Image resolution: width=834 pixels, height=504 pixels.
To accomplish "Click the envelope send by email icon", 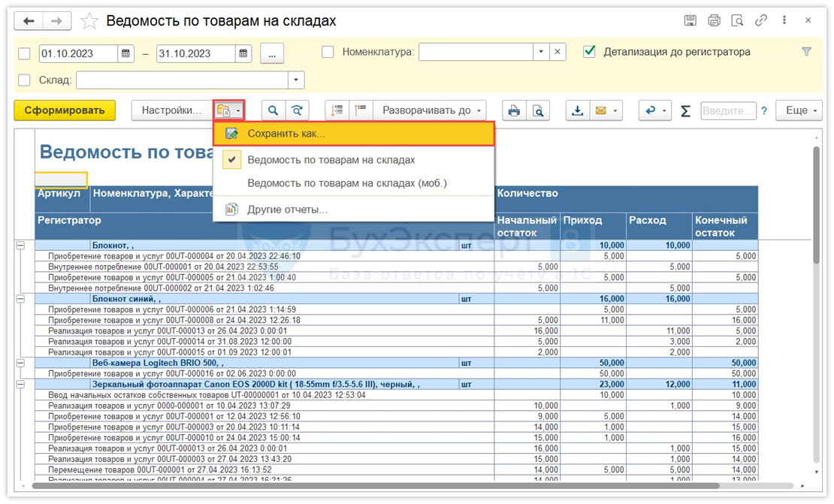I will point(601,110).
